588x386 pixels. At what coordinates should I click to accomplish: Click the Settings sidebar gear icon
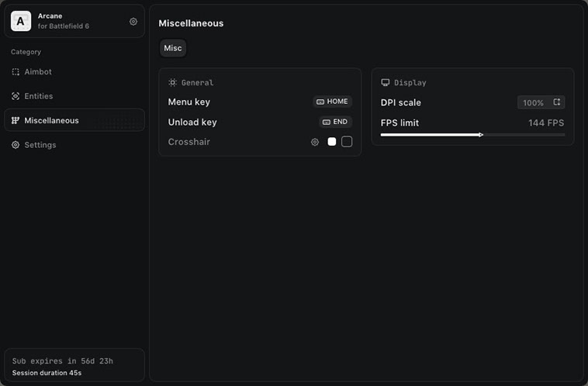16,145
